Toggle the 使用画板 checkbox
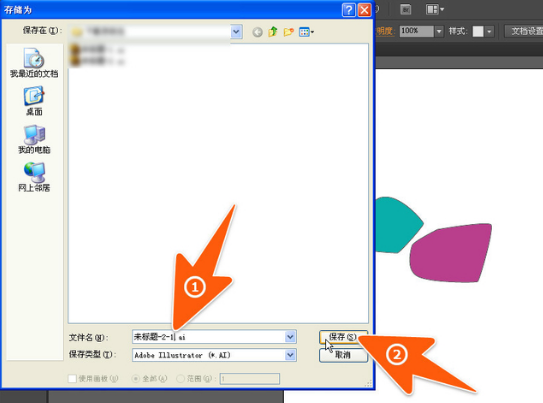Image resolution: width=543 pixels, height=403 pixels. [72, 378]
